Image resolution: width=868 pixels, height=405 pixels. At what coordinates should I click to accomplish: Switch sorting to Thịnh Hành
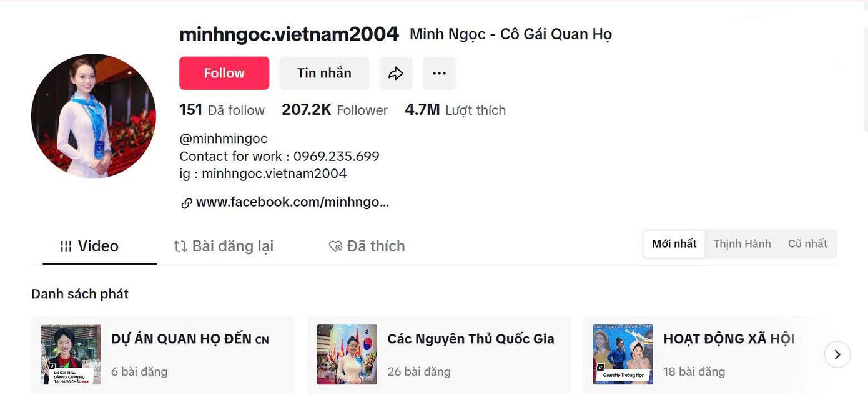click(x=742, y=244)
